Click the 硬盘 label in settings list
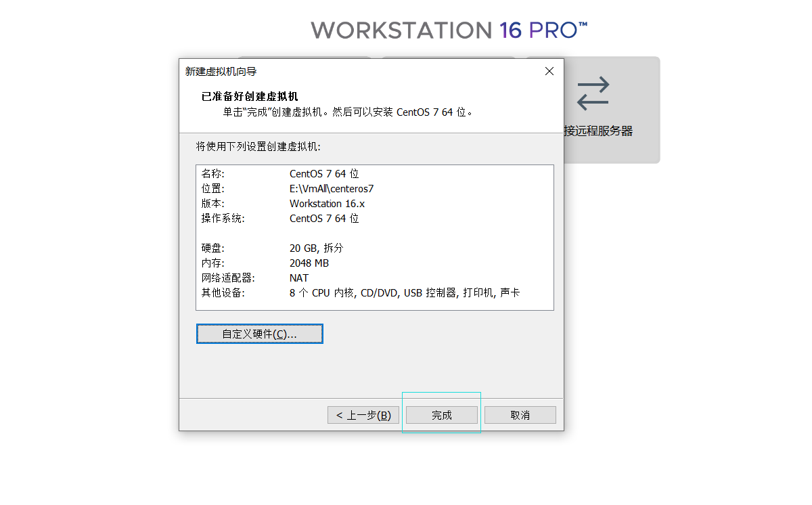The width and height of the screenshot is (812, 505). coord(212,248)
